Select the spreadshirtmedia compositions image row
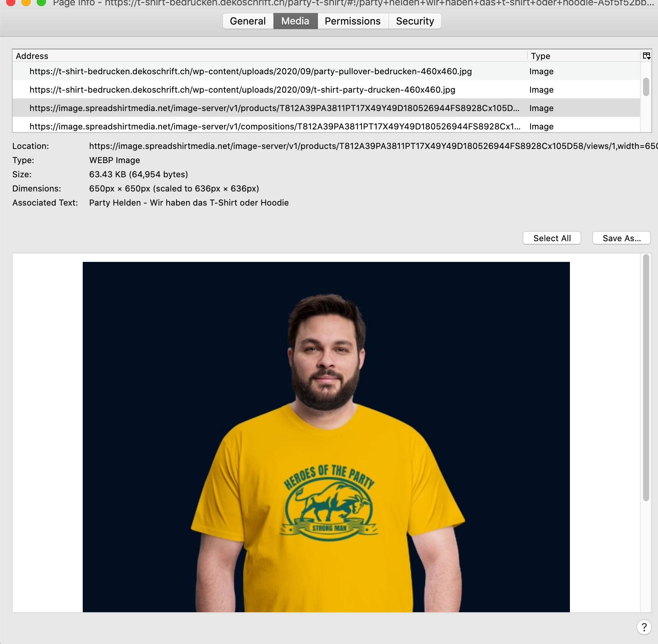The image size is (658, 644). (275, 126)
